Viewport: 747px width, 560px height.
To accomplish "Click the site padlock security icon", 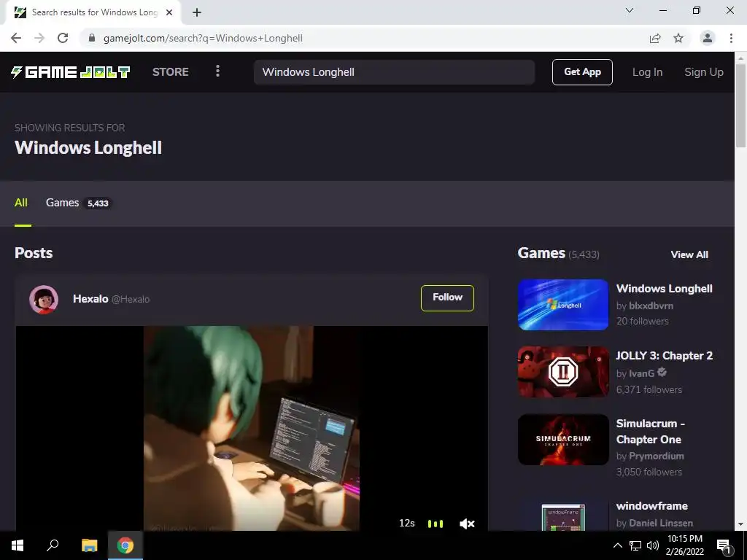I will click(92, 38).
